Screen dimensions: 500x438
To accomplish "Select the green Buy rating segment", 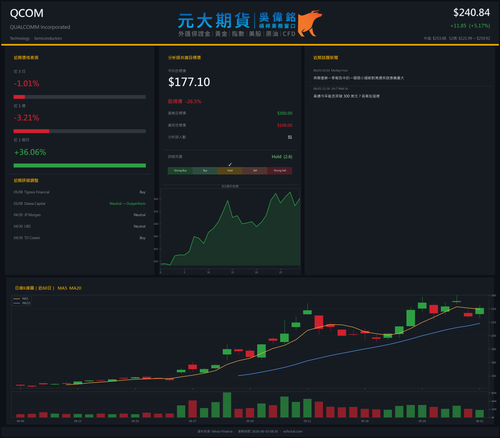I will coord(205,171).
